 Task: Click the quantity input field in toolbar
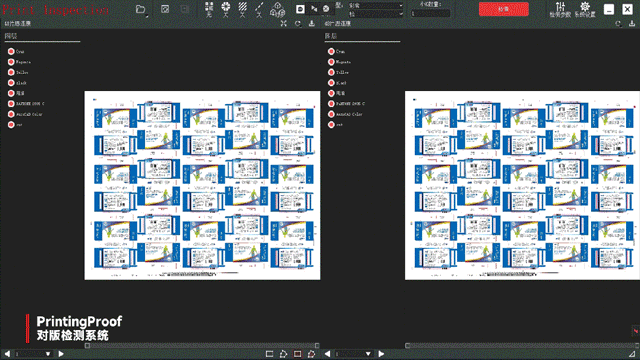tap(430, 13)
